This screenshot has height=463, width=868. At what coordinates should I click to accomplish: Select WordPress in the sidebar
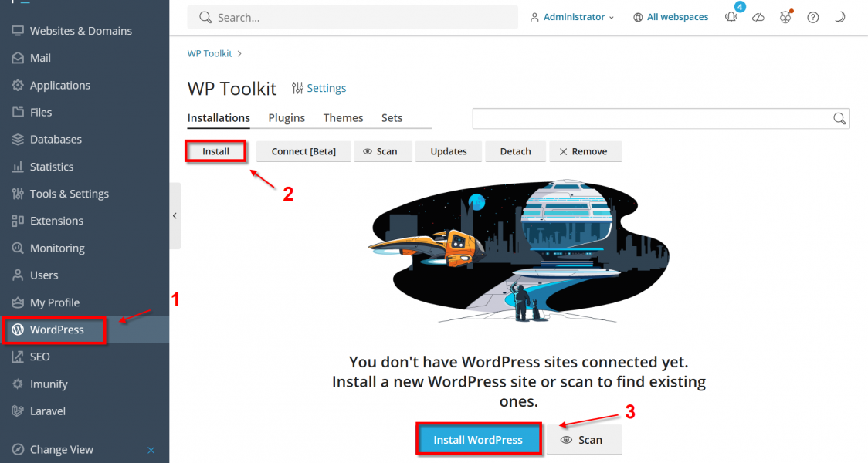84,330
